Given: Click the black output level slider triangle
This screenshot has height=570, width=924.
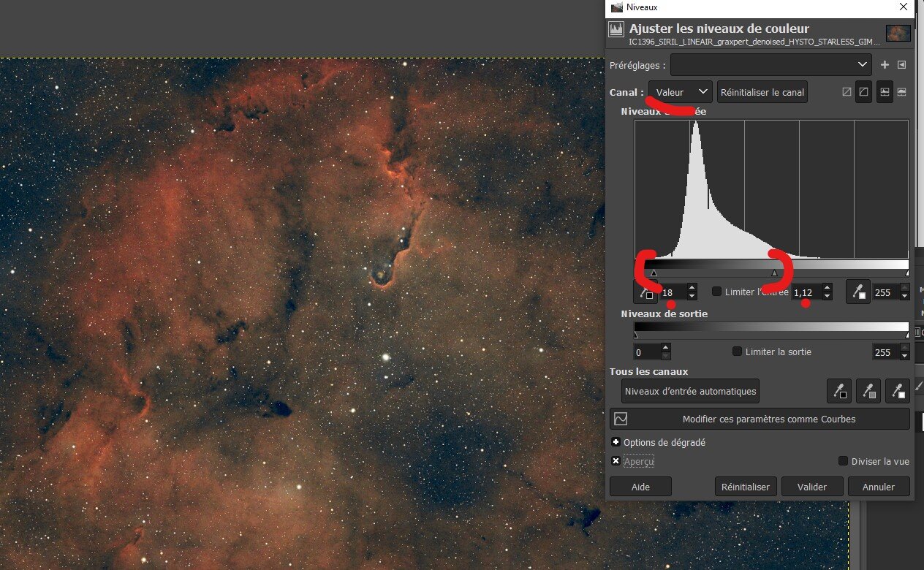Looking at the screenshot, I should tap(636, 335).
